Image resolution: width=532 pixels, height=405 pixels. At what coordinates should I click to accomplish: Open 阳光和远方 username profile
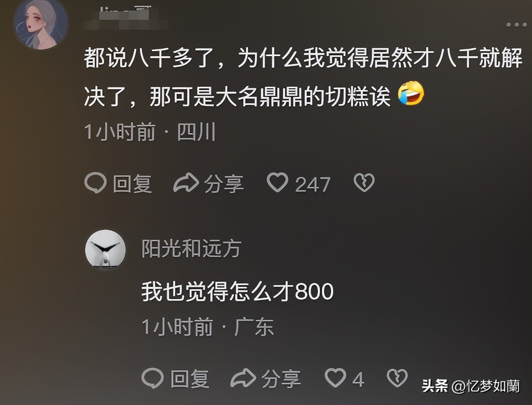pyautogui.click(x=191, y=249)
